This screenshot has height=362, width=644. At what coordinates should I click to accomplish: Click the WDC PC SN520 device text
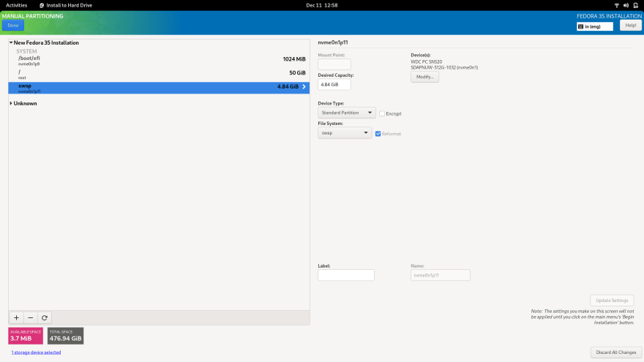point(427,62)
